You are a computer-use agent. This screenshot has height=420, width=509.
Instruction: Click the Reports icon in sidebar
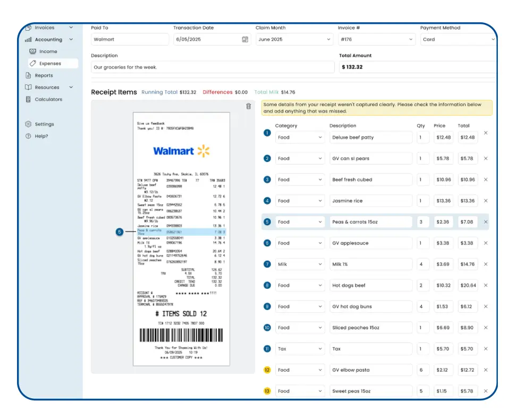point(29,75)
